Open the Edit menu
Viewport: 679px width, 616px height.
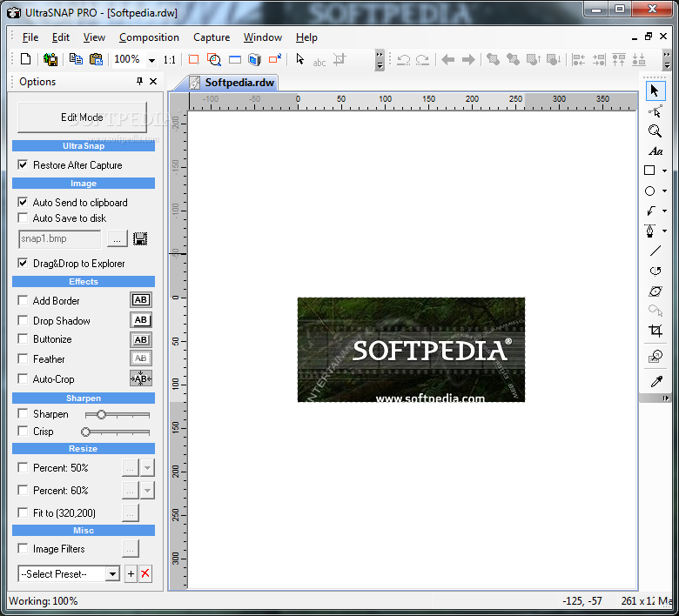(x=61, y=37)
